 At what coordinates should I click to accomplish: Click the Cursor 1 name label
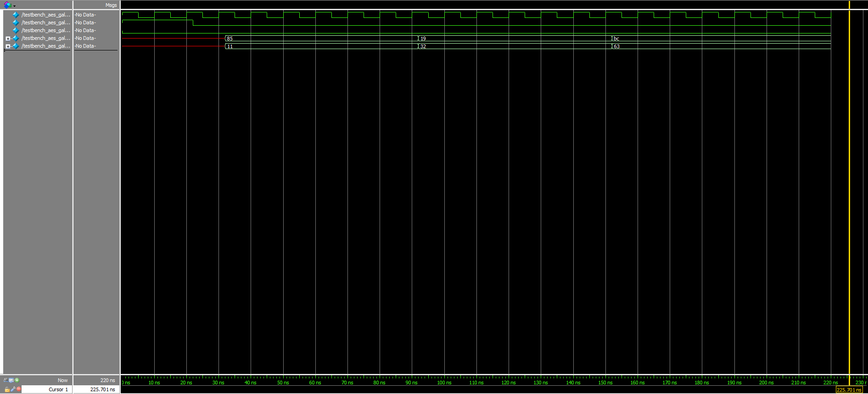58,389
